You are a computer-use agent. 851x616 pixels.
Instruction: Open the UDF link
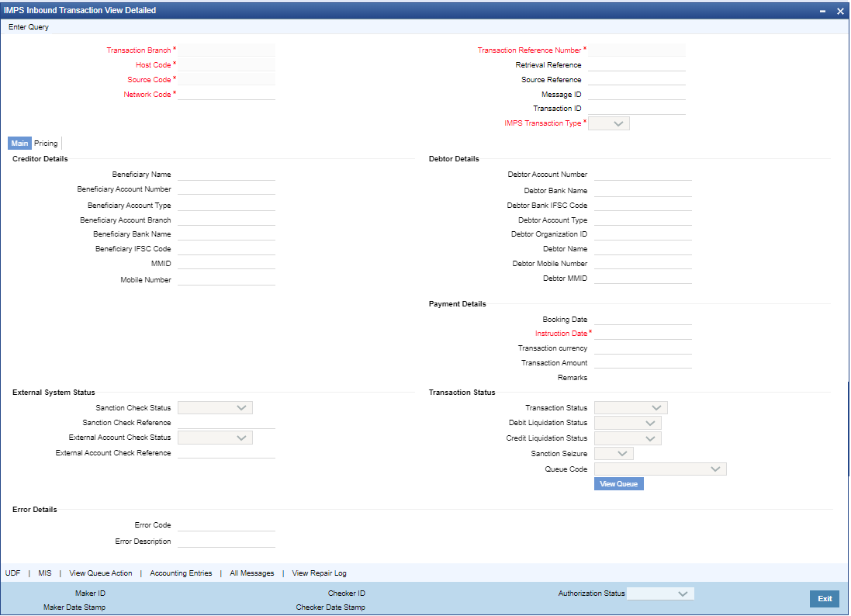[13, 573]
